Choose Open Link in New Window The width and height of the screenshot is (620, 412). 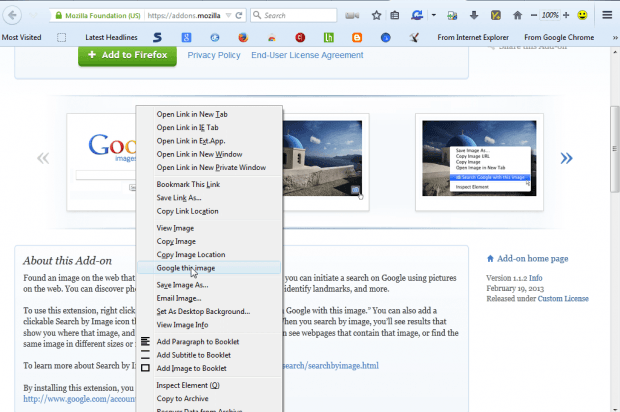tap(209, 154)
